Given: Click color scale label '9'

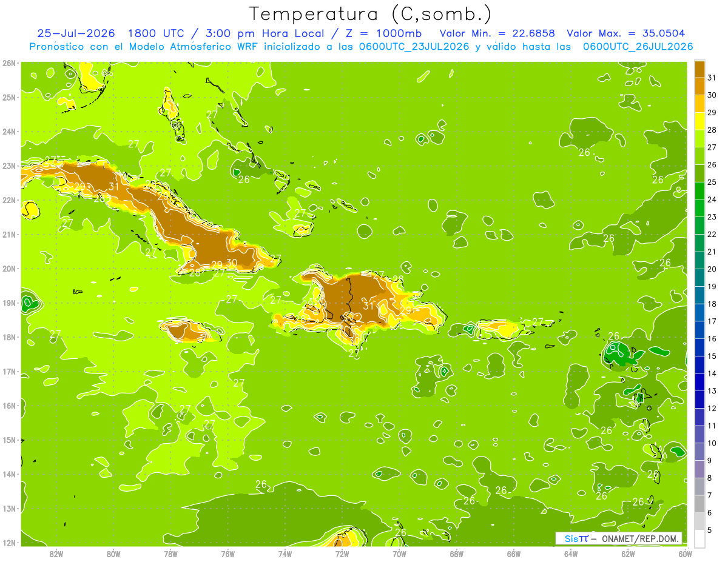Looking at the screenshot, I should point(709,461).
